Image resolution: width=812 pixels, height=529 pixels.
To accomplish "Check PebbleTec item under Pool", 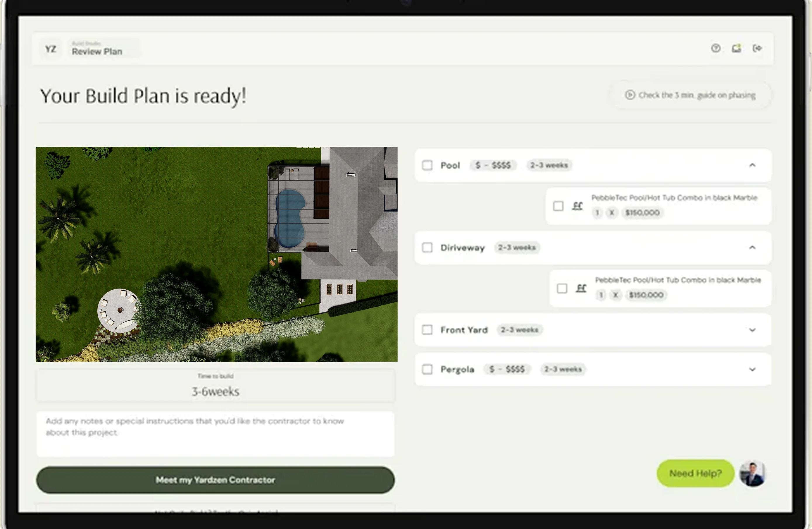I will [x=558, y=206].
